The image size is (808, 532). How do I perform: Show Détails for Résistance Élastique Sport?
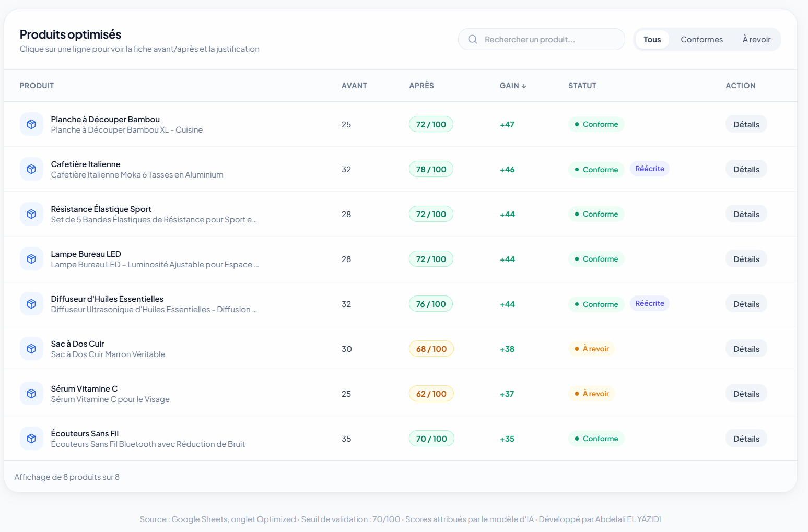(746, 214)
